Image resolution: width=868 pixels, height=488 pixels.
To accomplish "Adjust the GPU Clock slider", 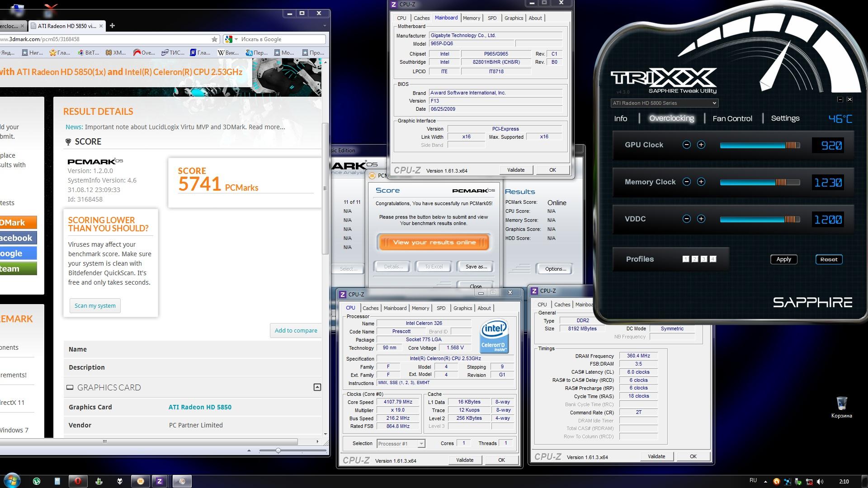I will (x=759, y=145).
